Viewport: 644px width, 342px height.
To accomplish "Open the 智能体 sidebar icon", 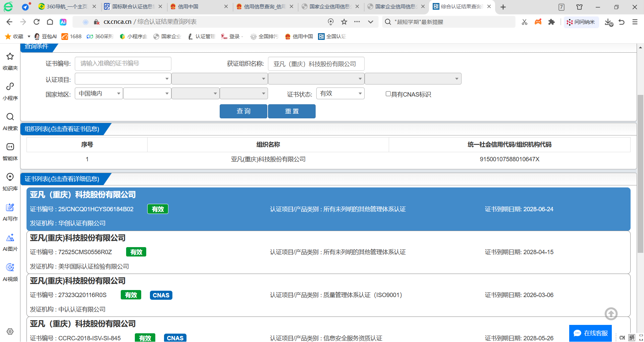I will pyautogui.click(x=10, y=151).
